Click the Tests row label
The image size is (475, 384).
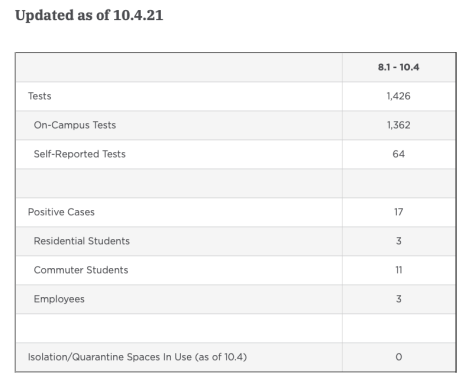(40, 96)
